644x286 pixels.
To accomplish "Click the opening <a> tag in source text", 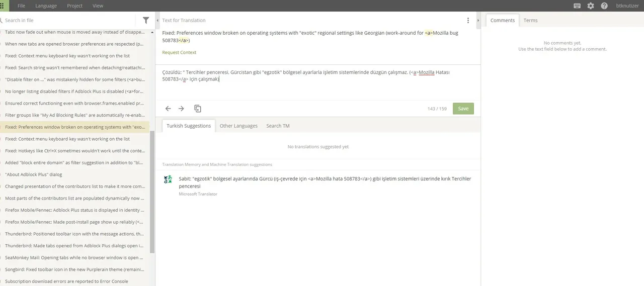I will pyautogui.click(x=429, y=33).
